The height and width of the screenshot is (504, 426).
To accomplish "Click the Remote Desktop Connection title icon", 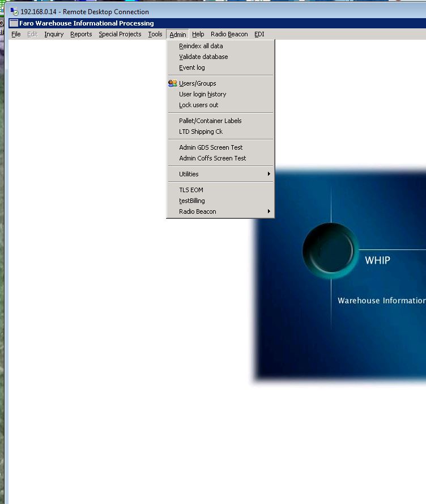I will pyautogui.click(x=14, y=12).
